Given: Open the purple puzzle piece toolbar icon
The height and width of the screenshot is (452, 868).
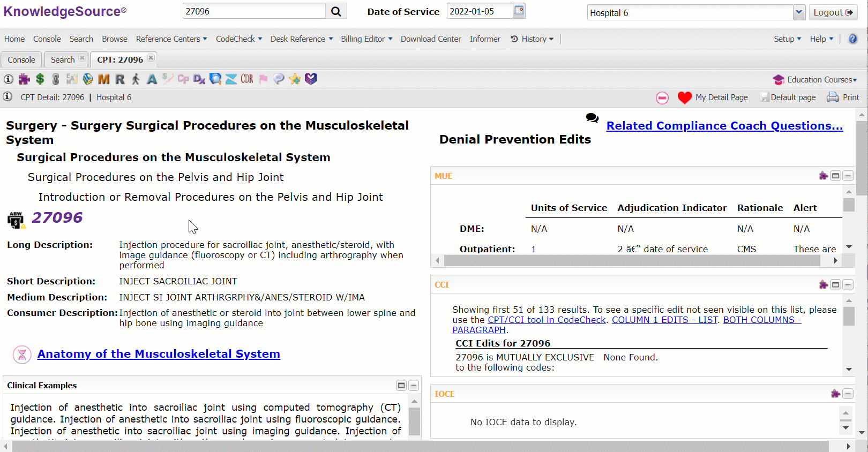Looking at the screenshot, I should (24, 79).
